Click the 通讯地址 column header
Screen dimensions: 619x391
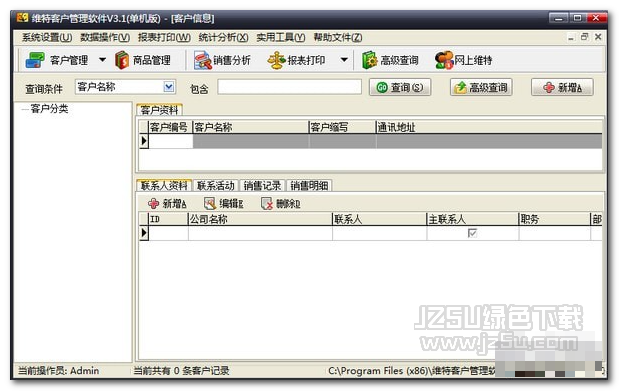click(489, 127)
